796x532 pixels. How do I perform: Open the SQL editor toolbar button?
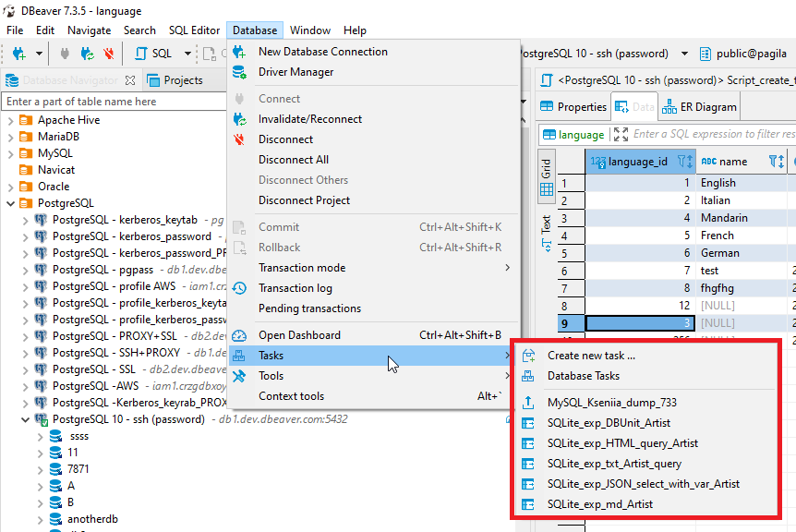pyautogui.click(x=154, y=54)
